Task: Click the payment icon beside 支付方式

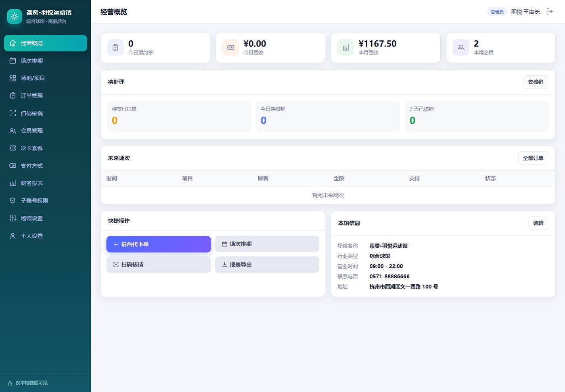Action: point(13,166)
